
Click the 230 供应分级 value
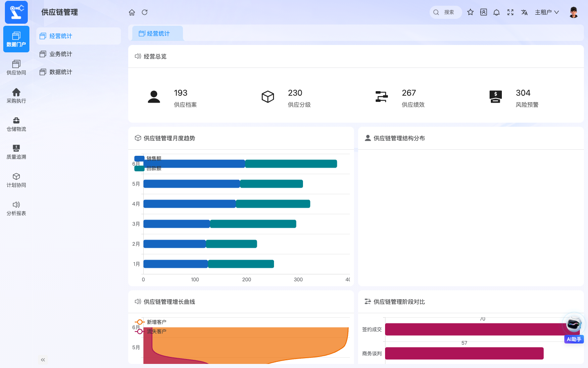pyautogui.click(x=295, y=93)
